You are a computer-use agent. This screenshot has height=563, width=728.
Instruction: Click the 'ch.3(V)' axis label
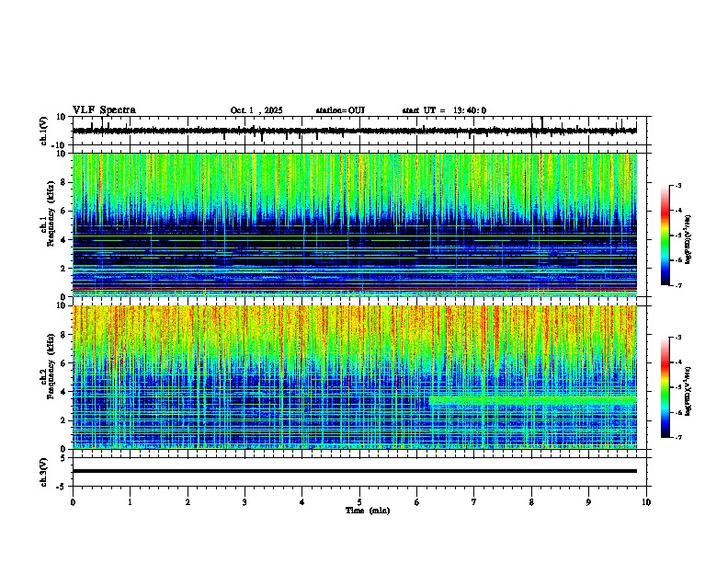point(44,472)
